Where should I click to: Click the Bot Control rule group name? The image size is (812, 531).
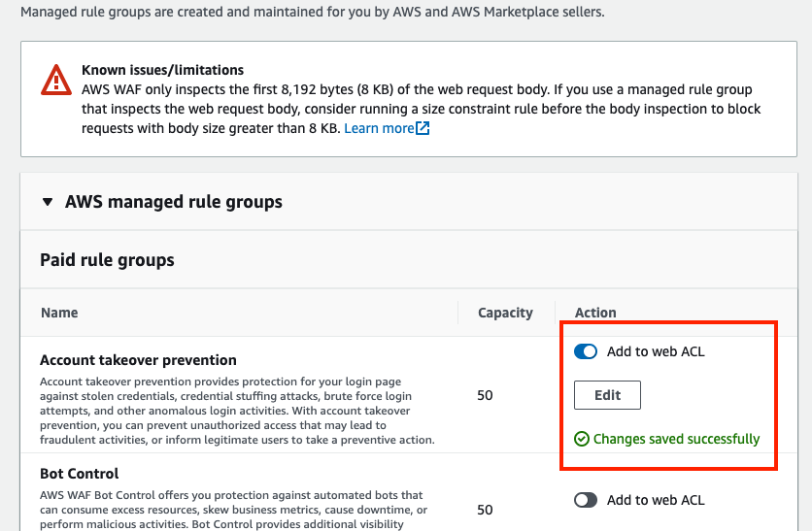tap(80, 474)
